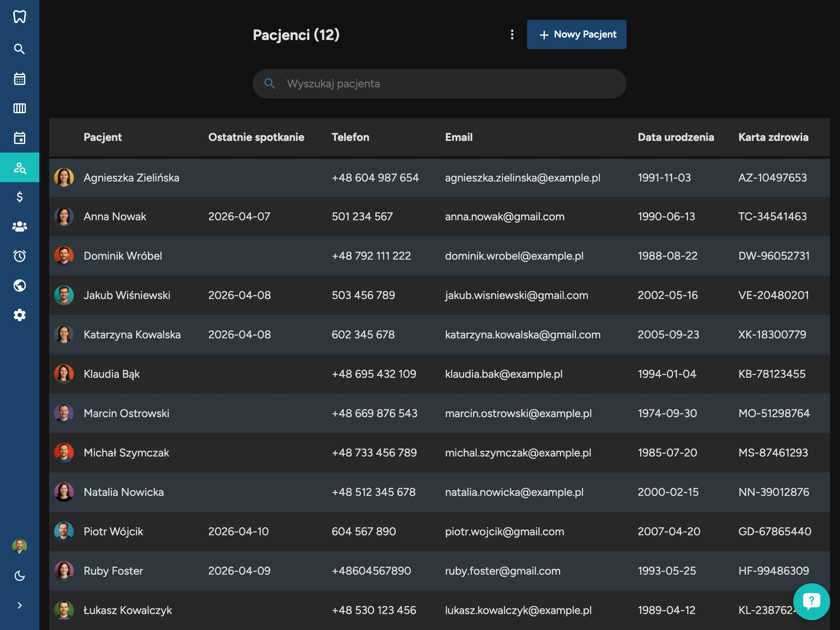Expand the sidebar with chevron arrow
The height and width of the screenshot is (630, 840).
tap(19, 605)
